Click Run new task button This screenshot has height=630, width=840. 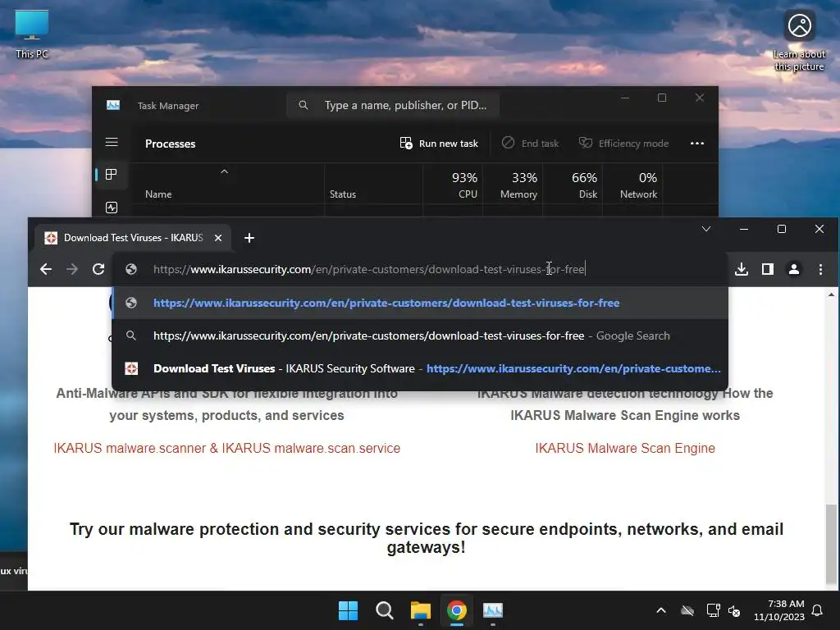click(x=439, y=143)
